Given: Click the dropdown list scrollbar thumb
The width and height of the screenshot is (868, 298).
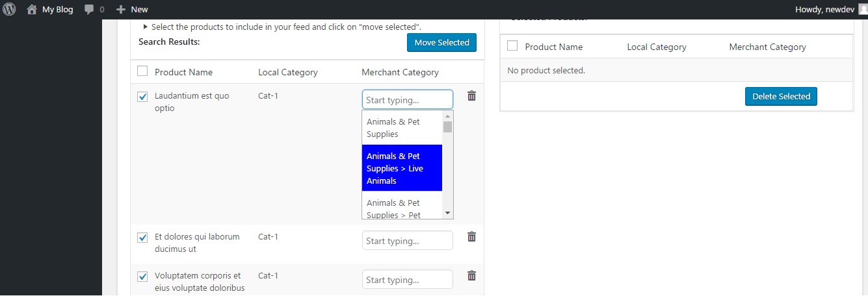Looking at the screenshot, I should [447, 127].
